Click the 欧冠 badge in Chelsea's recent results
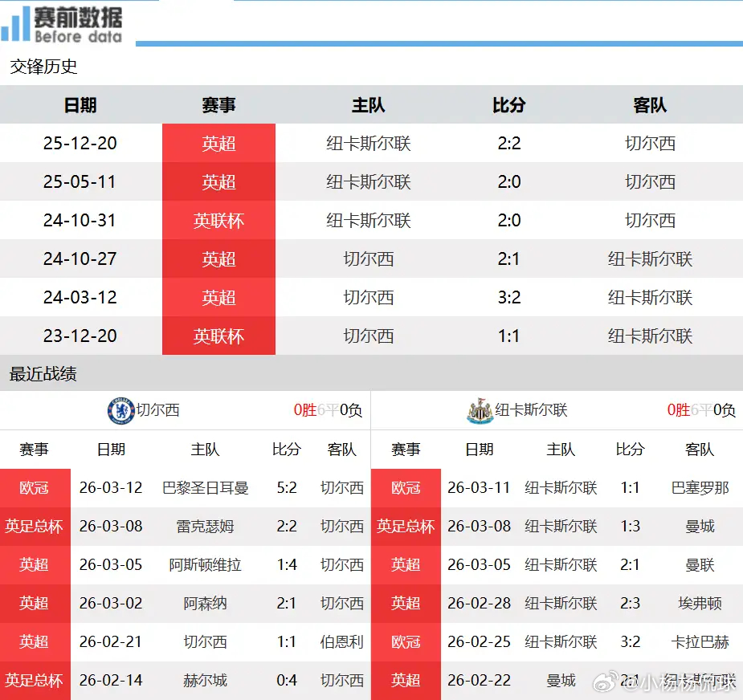The image size is (743, 700). pyautogui.click(x=35, y=488)
